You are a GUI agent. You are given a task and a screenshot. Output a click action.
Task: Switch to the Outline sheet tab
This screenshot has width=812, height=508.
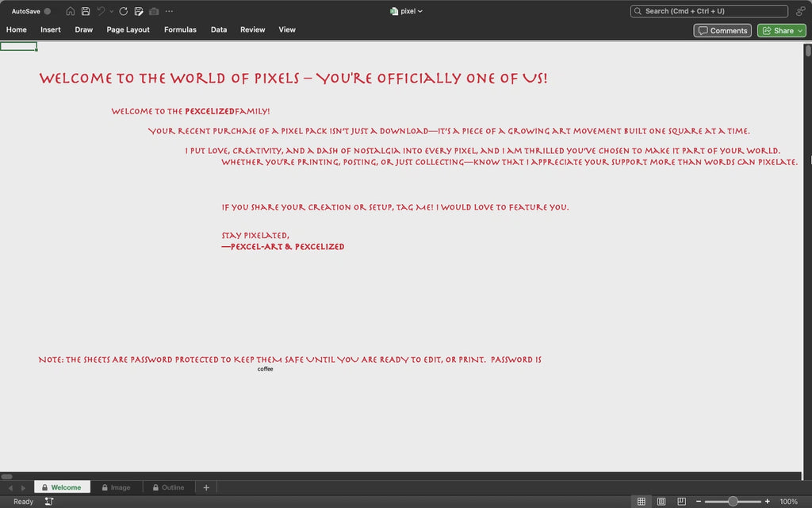tap(168, 487)
